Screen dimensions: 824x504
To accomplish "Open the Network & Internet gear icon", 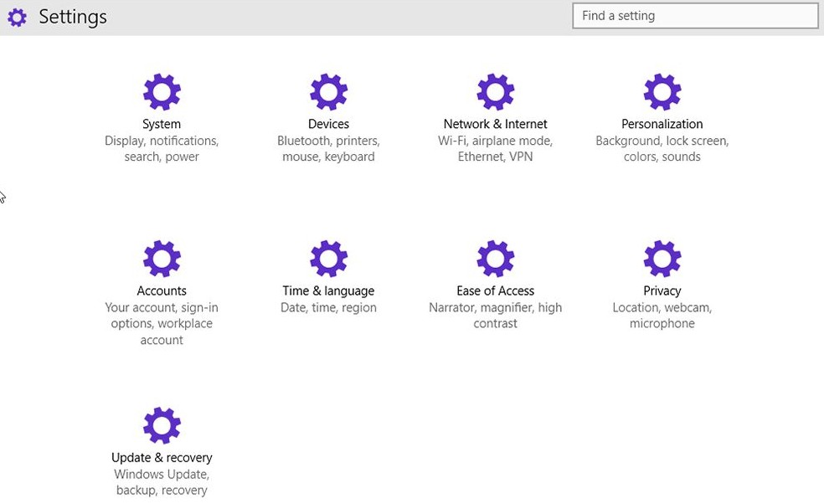I will [x=496, y=92].
